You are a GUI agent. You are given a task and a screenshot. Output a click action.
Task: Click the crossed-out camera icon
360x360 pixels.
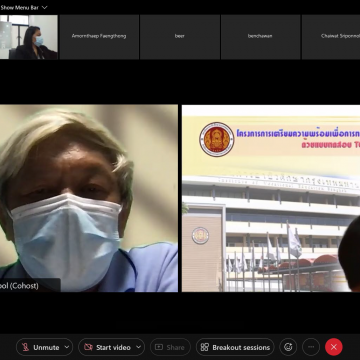point(88,347)
